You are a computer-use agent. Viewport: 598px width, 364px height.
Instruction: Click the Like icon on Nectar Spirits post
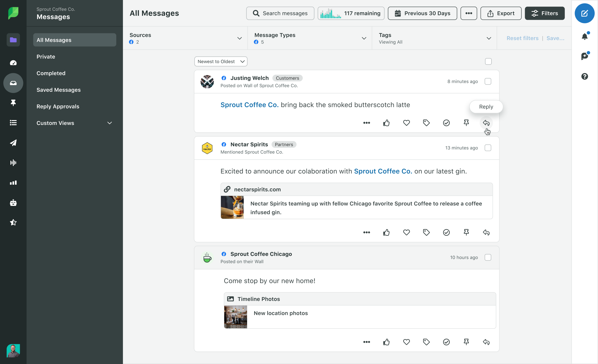[x=387, y=232]
